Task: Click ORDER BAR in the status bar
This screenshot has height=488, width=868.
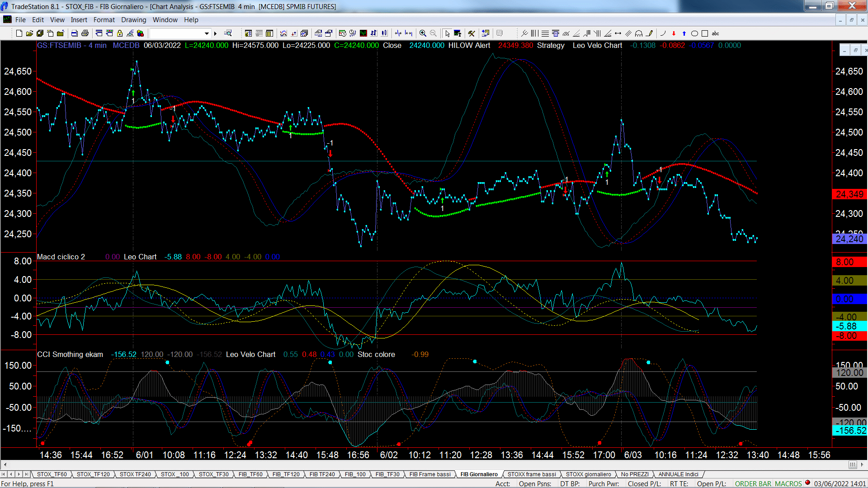Action: 753,484
